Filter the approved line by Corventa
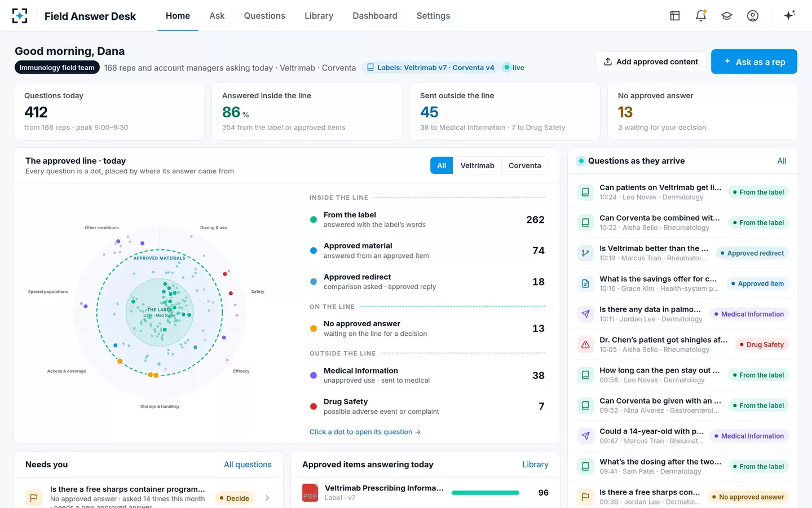This screenshot has height=508, width=812. tap(525, 165)
